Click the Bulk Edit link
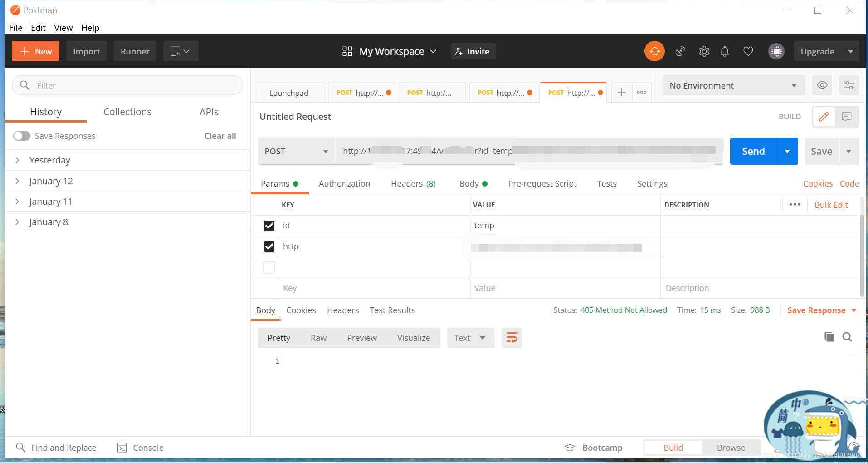 point(831,205)
